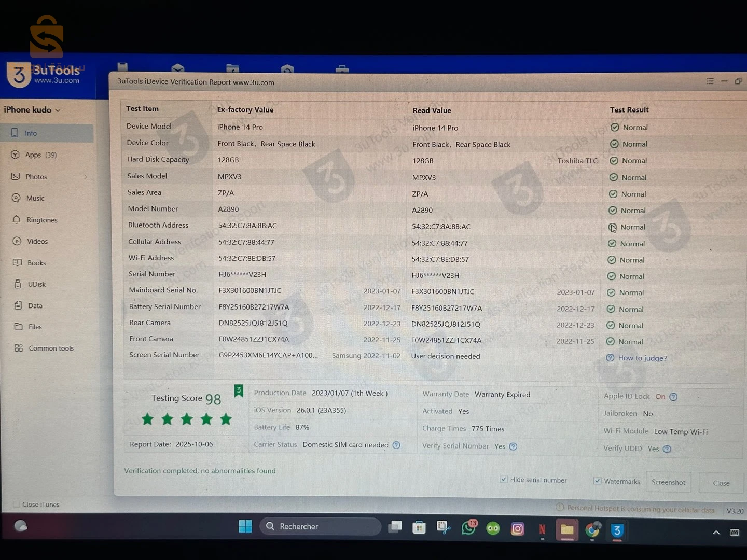This screenshot has width=747, height=560.
Task: Click the Screenshot button
Action: pyautogui.click(x=668, y=482)
